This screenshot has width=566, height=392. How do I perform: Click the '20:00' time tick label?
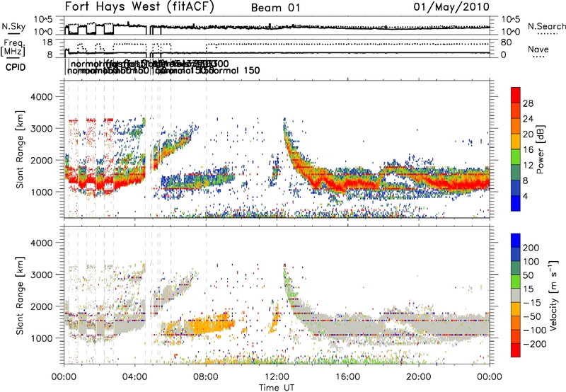click(419, 377)
